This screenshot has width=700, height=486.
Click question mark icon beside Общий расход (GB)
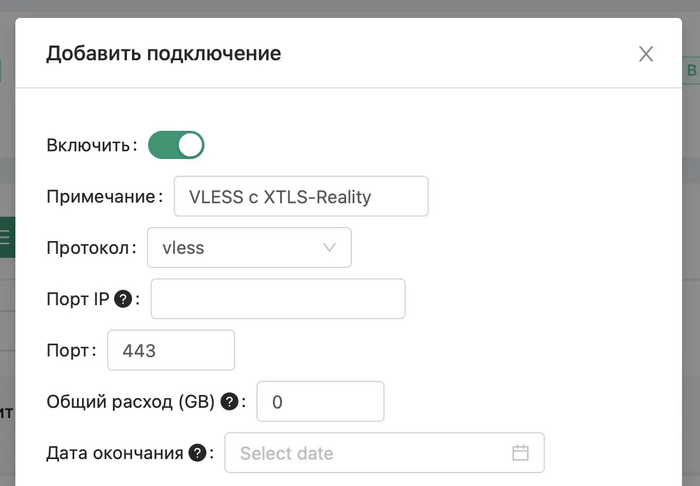click(x=229, y=402)
